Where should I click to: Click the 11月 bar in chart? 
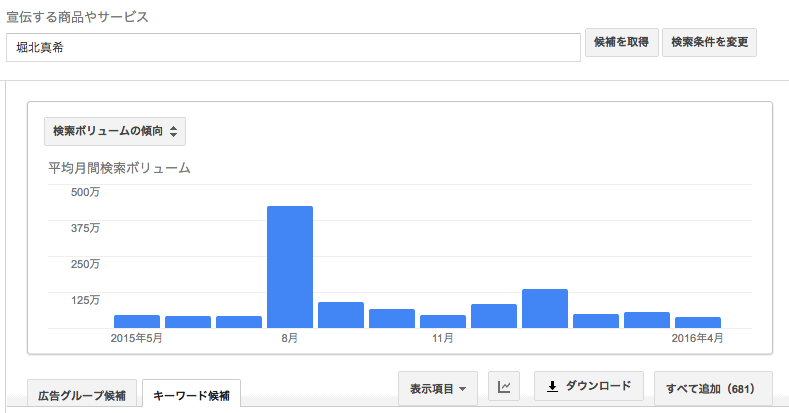point(443,321)
